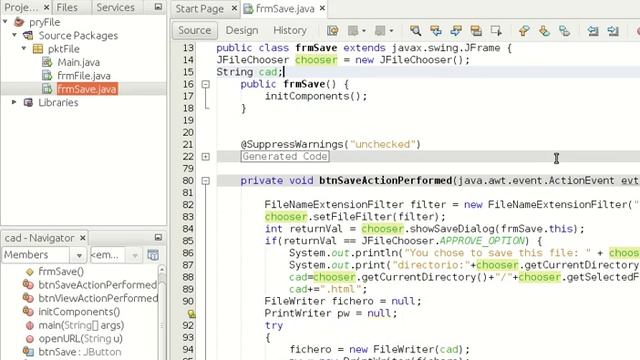Expand the Libraries node

pyautogui.click(x=14, y=102)
